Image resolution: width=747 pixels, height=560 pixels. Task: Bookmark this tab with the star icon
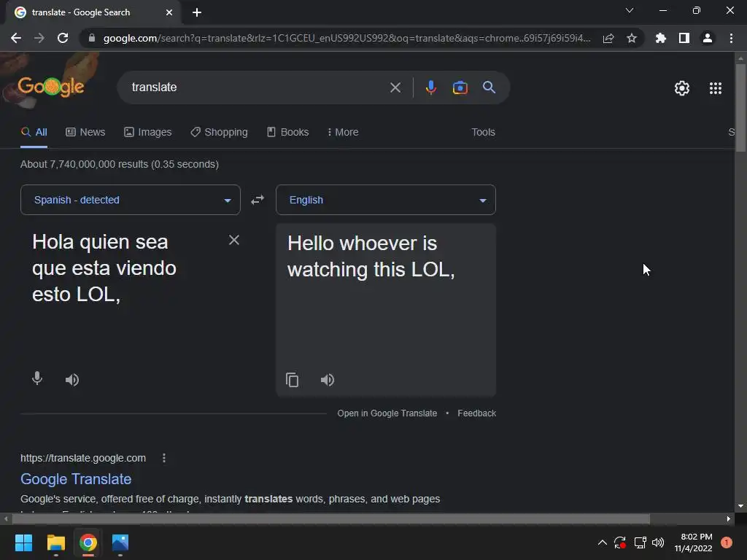632,38
